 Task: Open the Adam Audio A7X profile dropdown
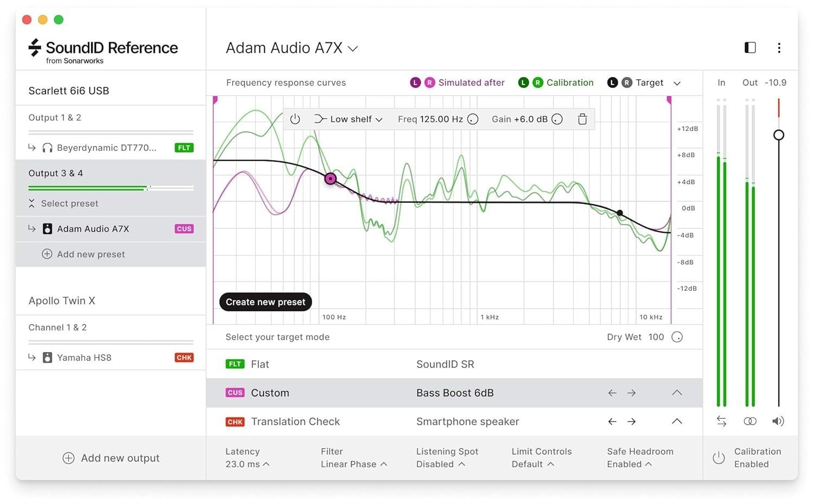[292, 48]
